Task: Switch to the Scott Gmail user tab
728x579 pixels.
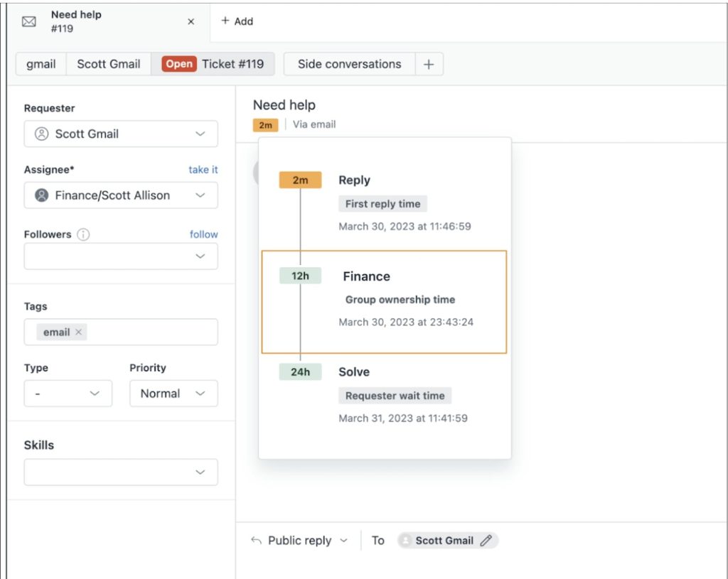Action: (109, 64)
